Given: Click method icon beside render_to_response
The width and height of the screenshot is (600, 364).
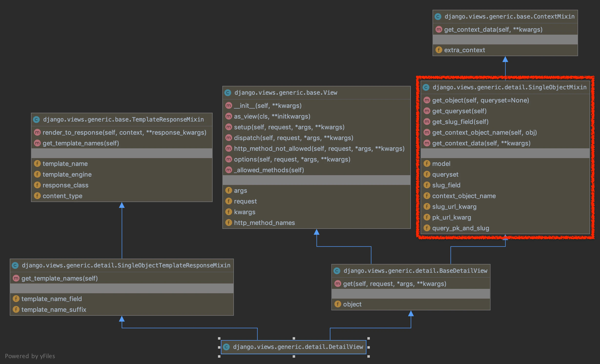Looking at the screenshot, I should [37, 132].
